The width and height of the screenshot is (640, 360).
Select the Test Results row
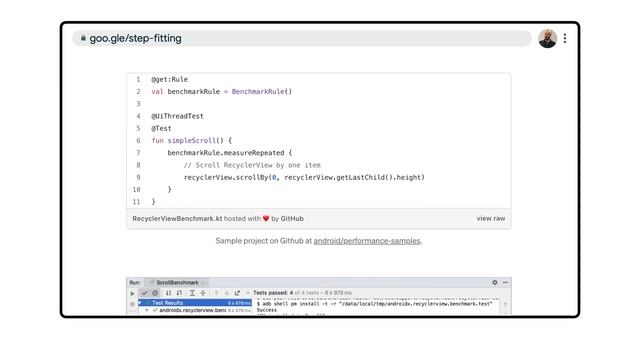click(195, 303)
